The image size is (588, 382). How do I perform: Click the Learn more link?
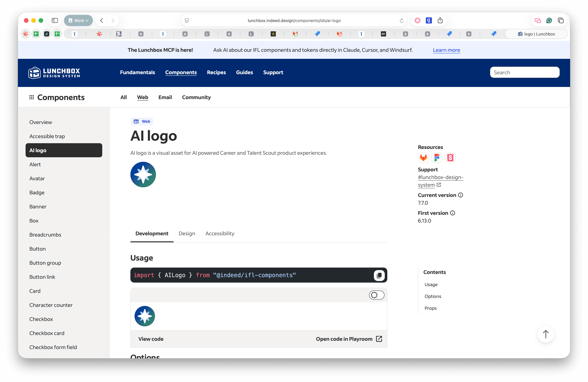click(x=446, y=50)
